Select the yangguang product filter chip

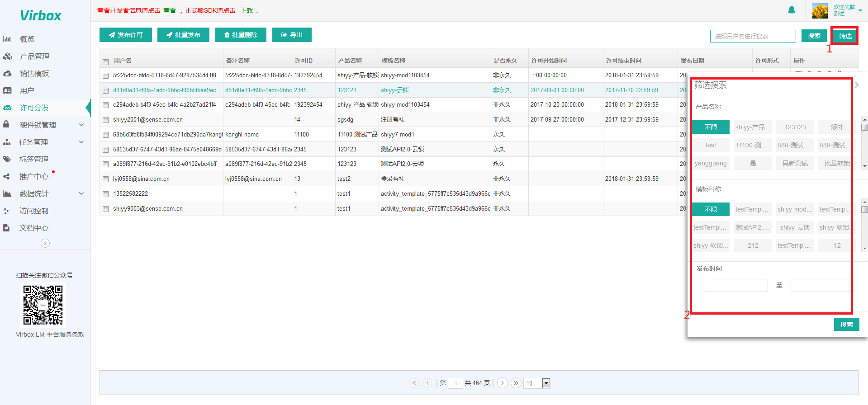711,163
